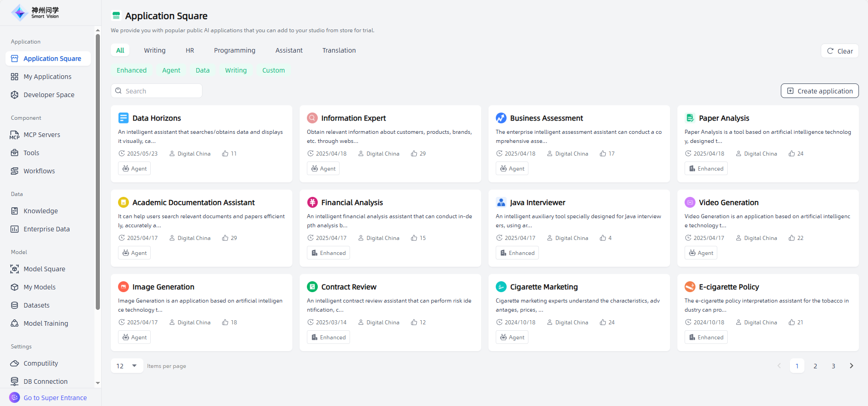Click the Clear filters button
Screen dimensions: 868x406
[839, 51]
